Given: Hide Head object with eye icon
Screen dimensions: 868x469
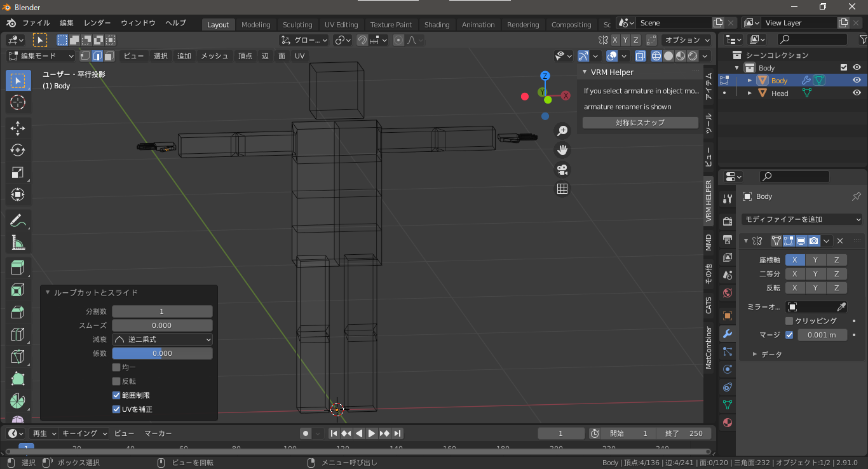Looking at the screenshot, I should click(857, 93).
